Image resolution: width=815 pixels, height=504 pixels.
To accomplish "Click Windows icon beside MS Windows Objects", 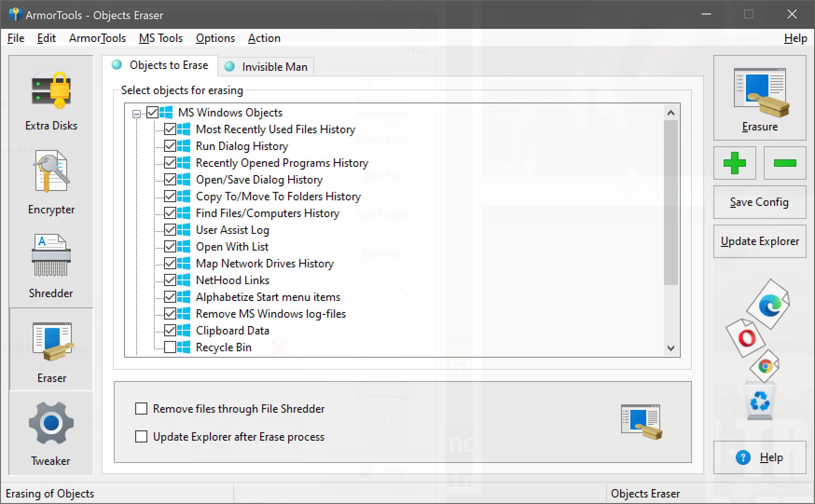I will coord(166,112).
